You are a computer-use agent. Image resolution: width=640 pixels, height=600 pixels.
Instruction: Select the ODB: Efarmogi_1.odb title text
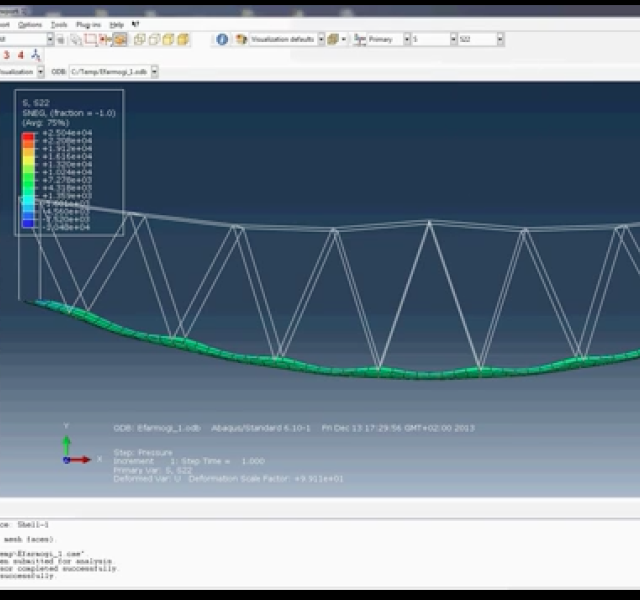(x=157, y=428)
